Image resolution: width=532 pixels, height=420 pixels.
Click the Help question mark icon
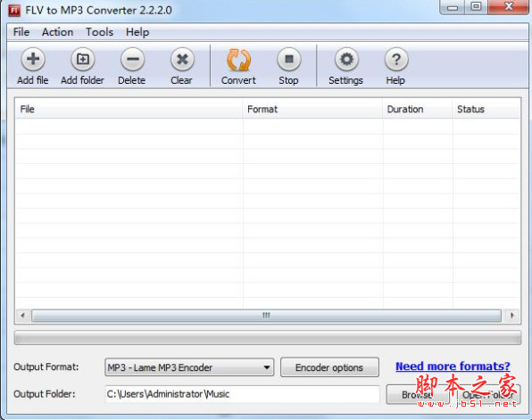click(x=396, y=60)
